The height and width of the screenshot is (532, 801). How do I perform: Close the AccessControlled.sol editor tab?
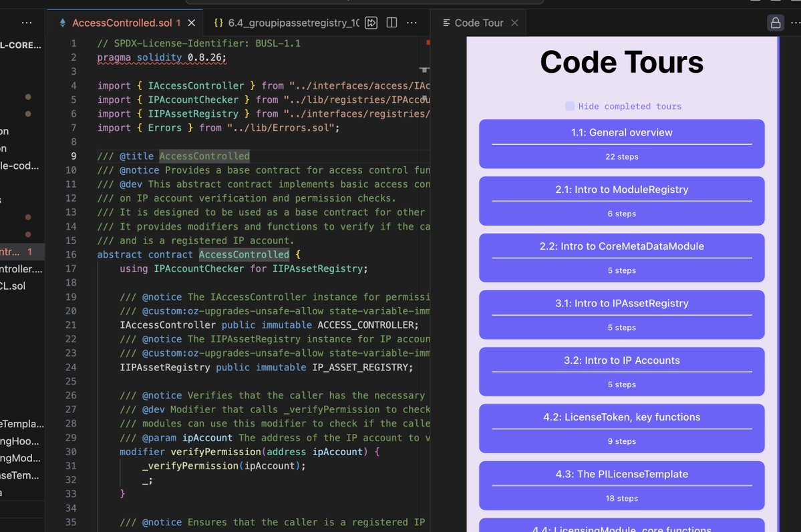click(x=192, y=23)
